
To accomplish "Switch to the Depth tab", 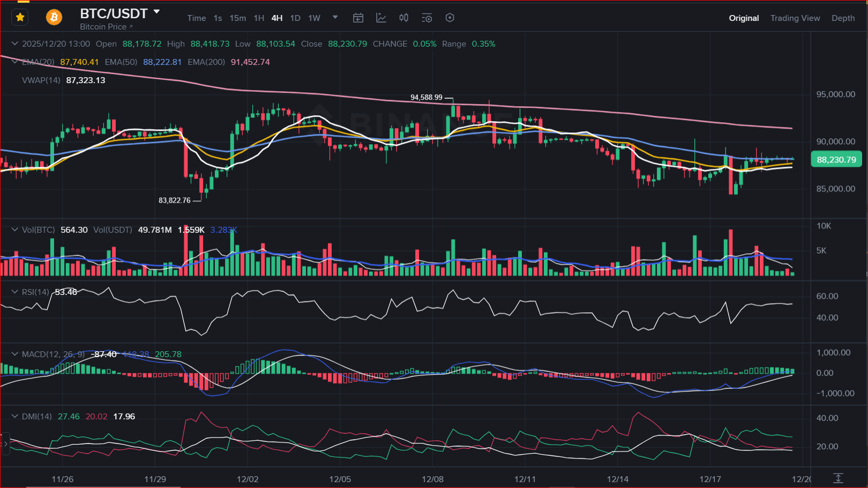I will [843, 18].
